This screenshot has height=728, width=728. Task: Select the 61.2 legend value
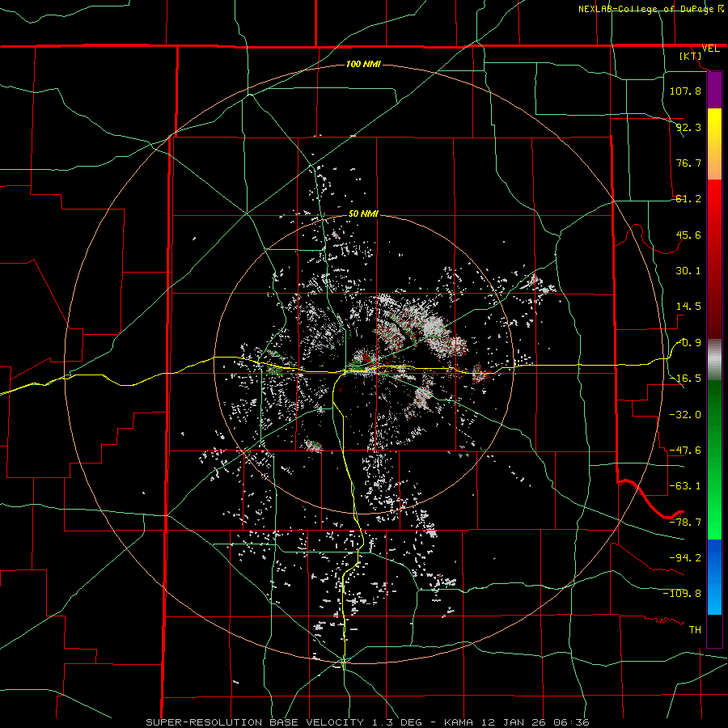[x=688, y=199]
